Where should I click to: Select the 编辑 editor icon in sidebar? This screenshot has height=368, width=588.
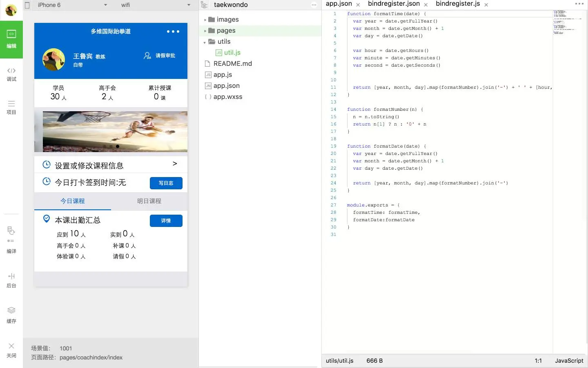pos(11,39)
